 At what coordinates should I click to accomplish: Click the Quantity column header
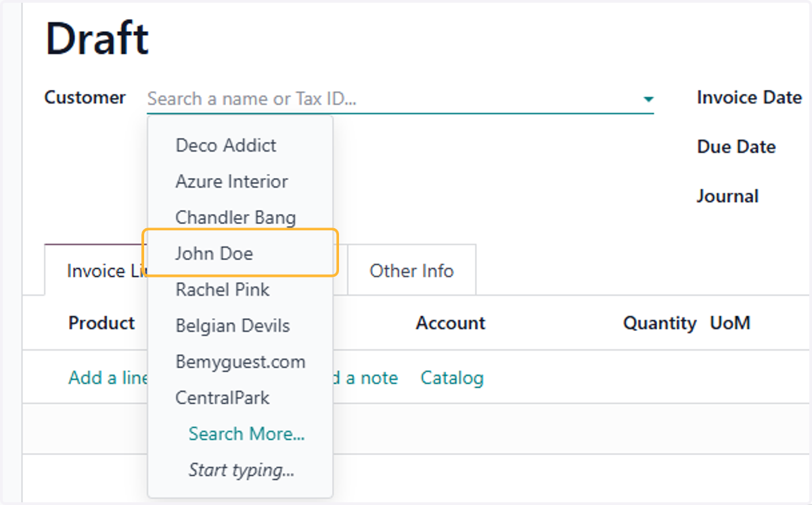660,324
